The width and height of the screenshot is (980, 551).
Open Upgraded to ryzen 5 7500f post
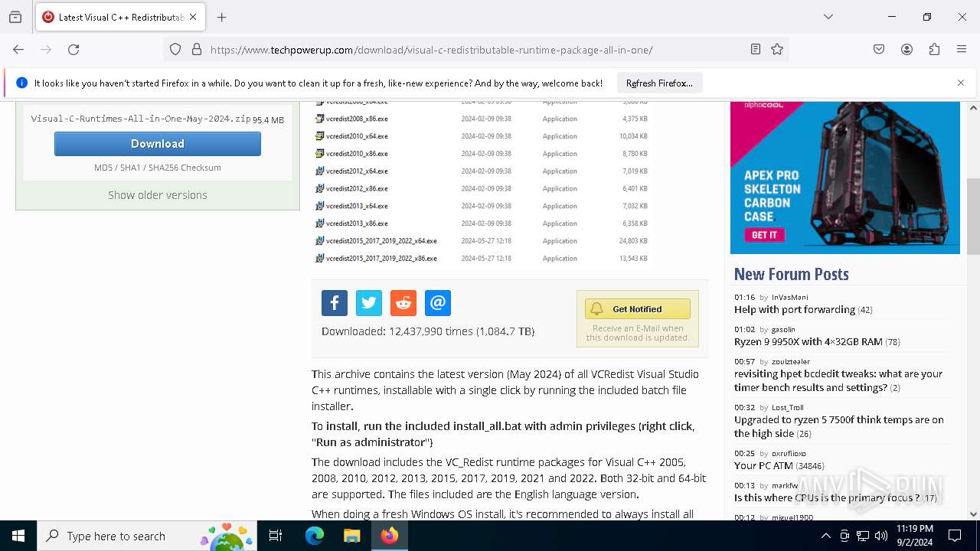point(839,427)
